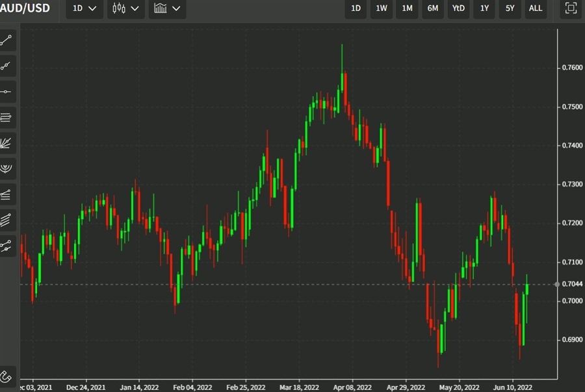Screen dimensions: 585x392
Task: Click the 0.7200 price axis label
Action: (x=572, y=223)
